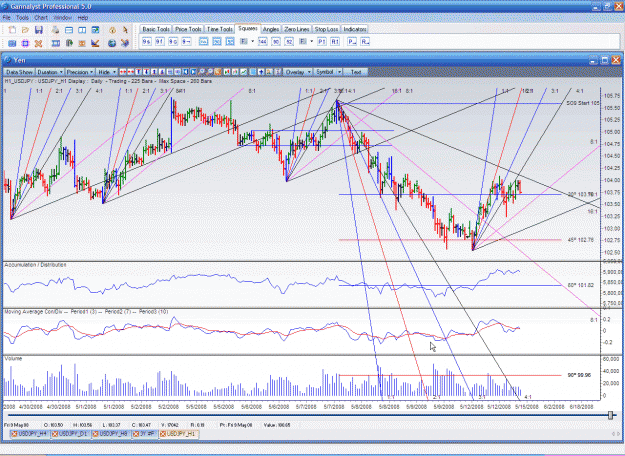625x456 pixels.
Task: Select the P_ tool in Squares toolbar
Action: (x=352, y=41)
